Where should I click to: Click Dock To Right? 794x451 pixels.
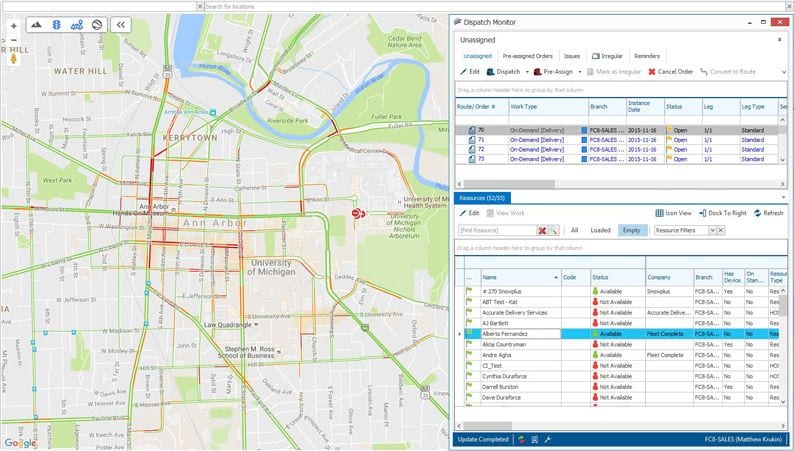(723, 213)
